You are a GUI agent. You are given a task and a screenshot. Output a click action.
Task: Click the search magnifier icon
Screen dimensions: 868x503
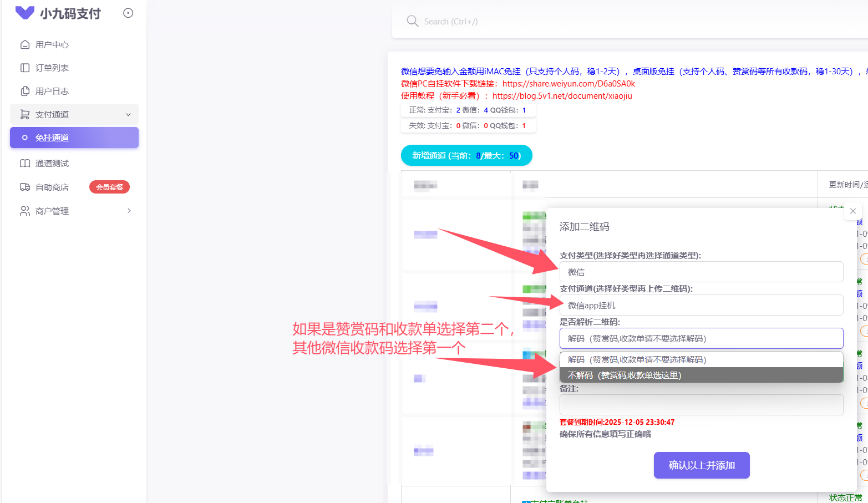pos(413,21)
